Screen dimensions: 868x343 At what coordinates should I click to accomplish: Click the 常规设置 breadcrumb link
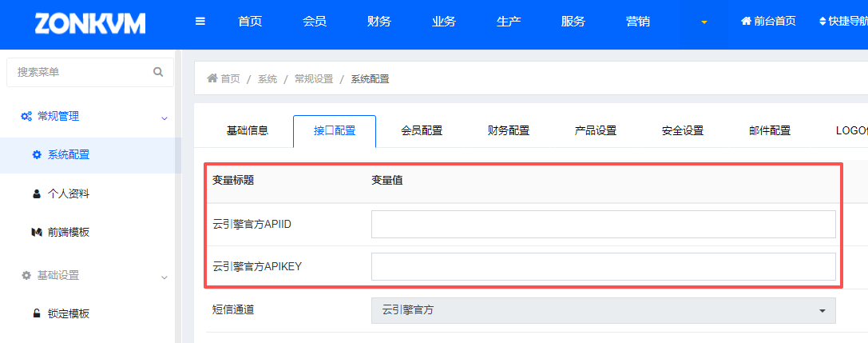314,78
